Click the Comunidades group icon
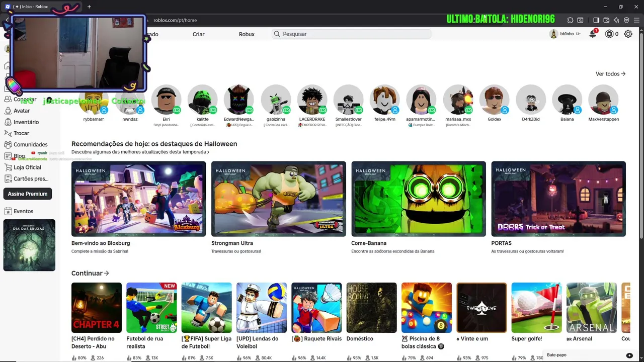 tap(8, 145)
